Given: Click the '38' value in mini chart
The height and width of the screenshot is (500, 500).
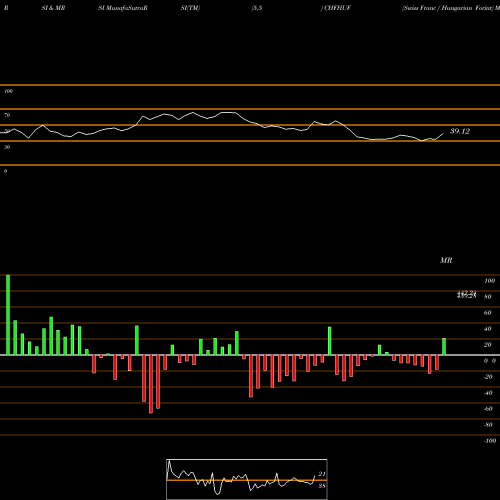Looking at the screenshot, I should click(x=322, y=486).
